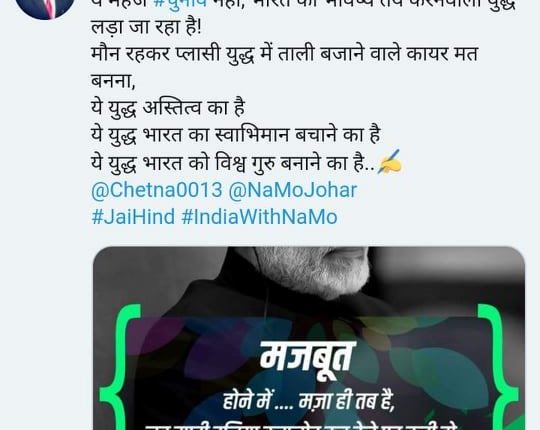540x430 pixels.
Task: Open the #चुनाव hashtag link
Action: [x=180, y=4]
